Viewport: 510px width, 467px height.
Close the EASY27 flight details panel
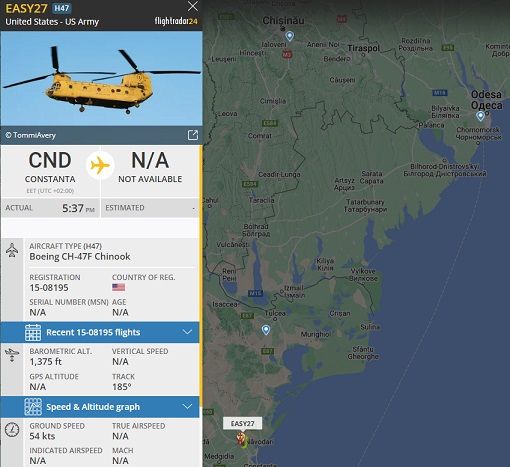coord(193,6)
